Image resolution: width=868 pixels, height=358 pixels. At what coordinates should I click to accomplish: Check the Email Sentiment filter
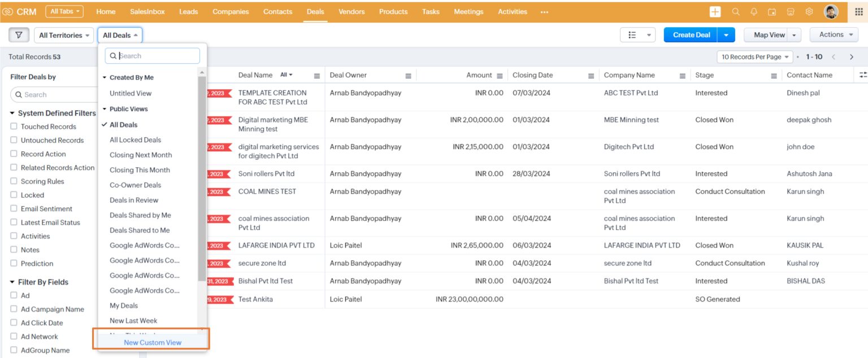14,208
